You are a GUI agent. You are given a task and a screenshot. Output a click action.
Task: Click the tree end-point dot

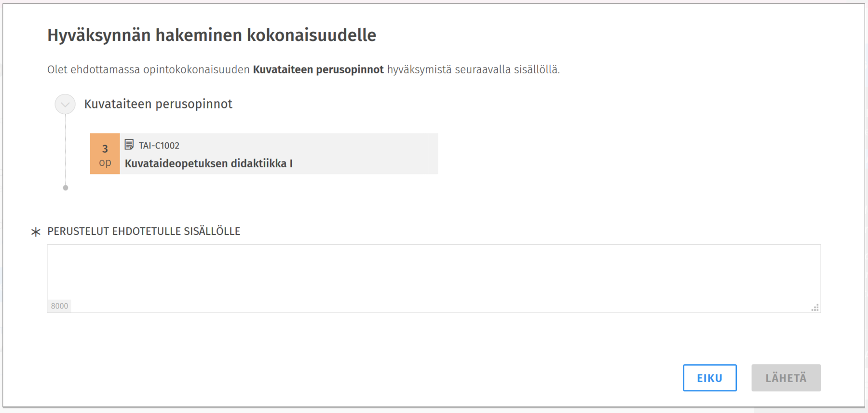(x=66, y=188)
